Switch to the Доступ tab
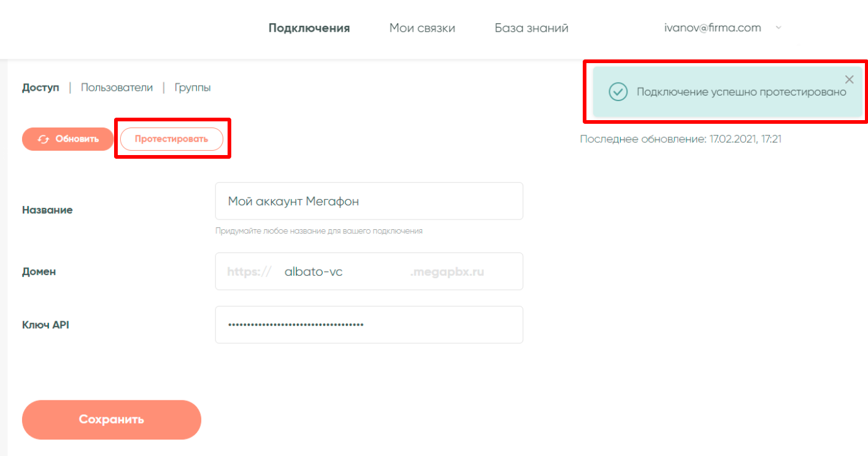Screen dimensions: 868x456 (x=40, y=88)
